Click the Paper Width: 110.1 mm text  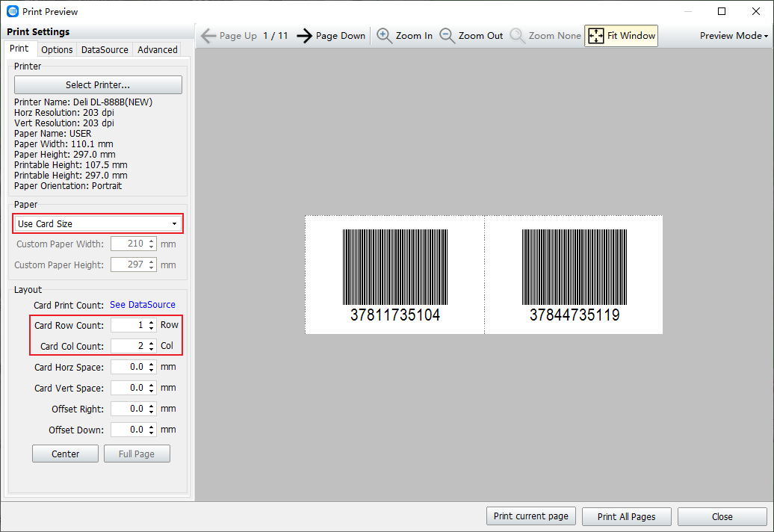pyautogui.click(x=64, y=144)
